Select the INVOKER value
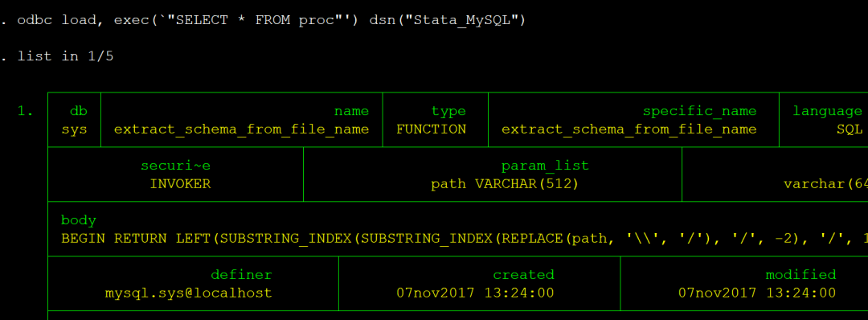The image size is (868, 320). [180, 184]
